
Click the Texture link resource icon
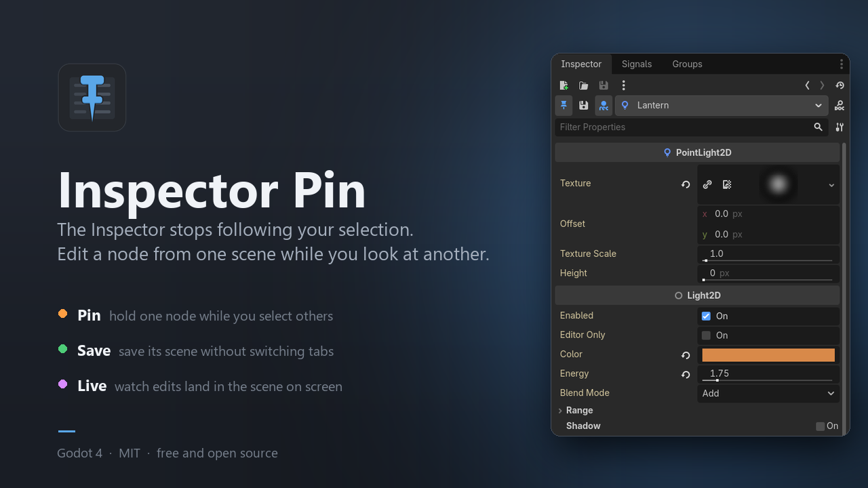(707, 184)
